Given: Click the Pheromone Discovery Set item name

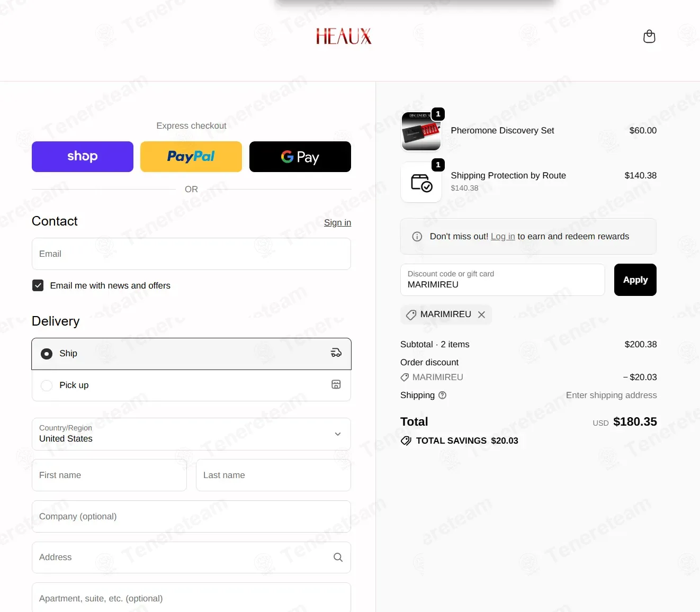Looking at the screenshot, I should [x=502, y=131].
